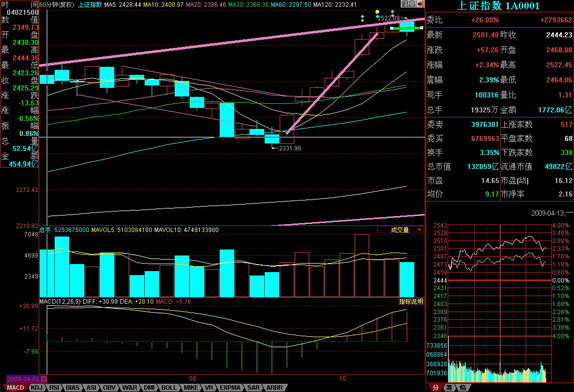This screenshot has width=574, height=392.
Task: Activate the MACD indicator tab
Action: (x=15, y=388)
